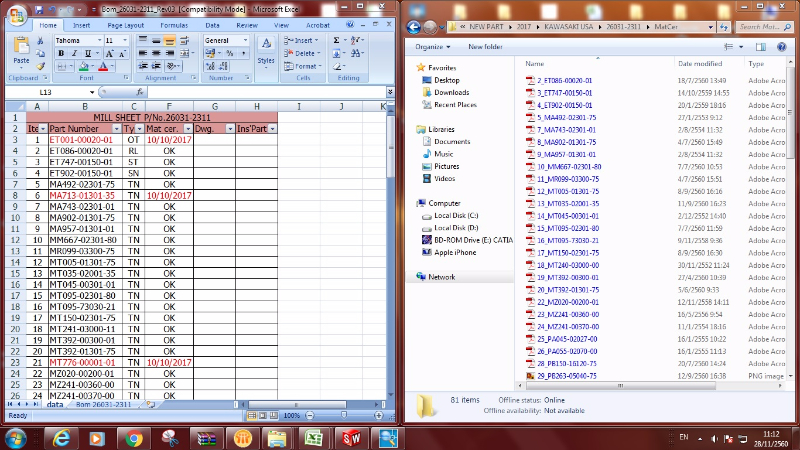Click the insert function fx icon
The width and height of the screenshot is (800, 450).
(x=137, y=92)
